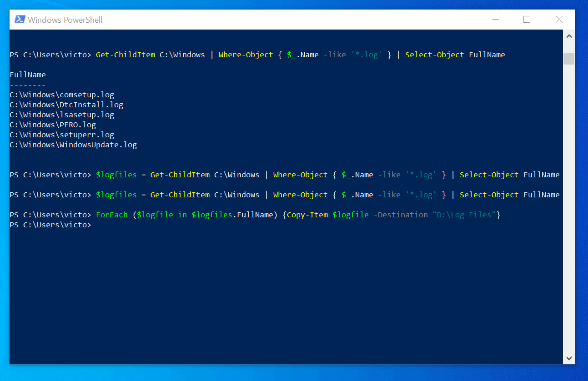Click the C:\Windows\comsetup.log output line
This screenshot has width=588, height=381.
(x=62, y=95)
